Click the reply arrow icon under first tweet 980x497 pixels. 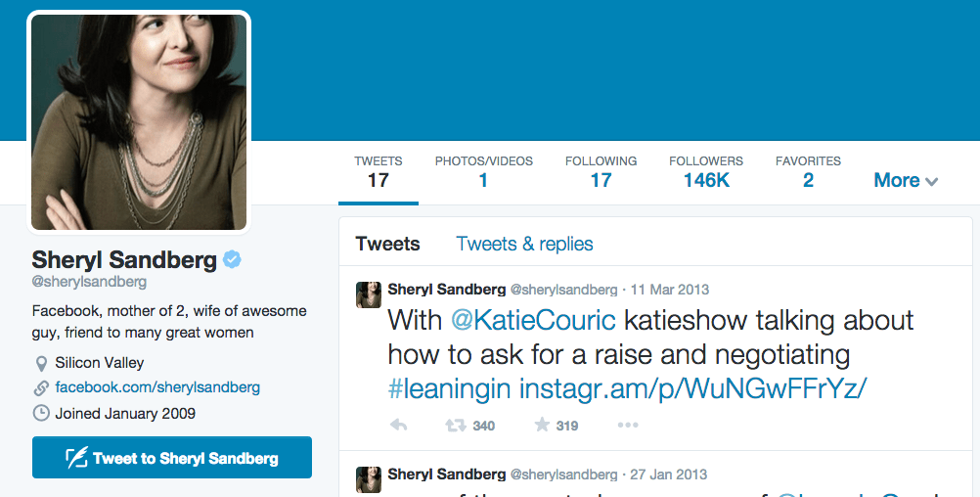click(x=398, y=426)
